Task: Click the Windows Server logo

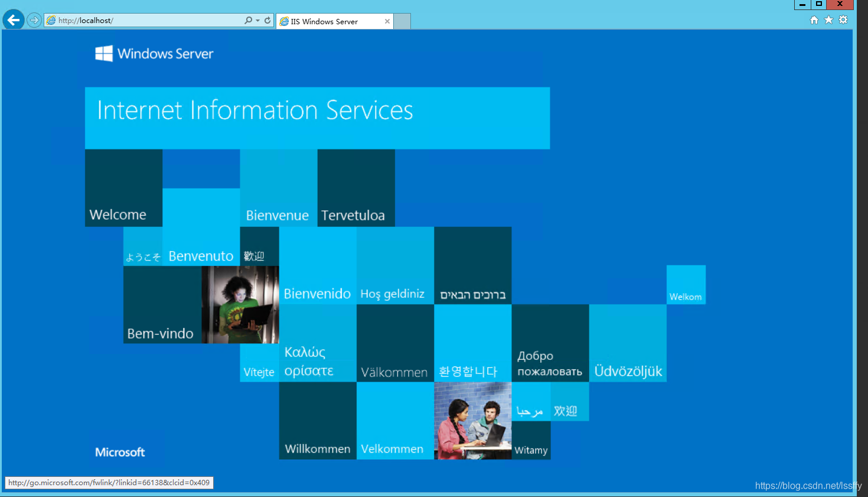Action: (154, 54)
